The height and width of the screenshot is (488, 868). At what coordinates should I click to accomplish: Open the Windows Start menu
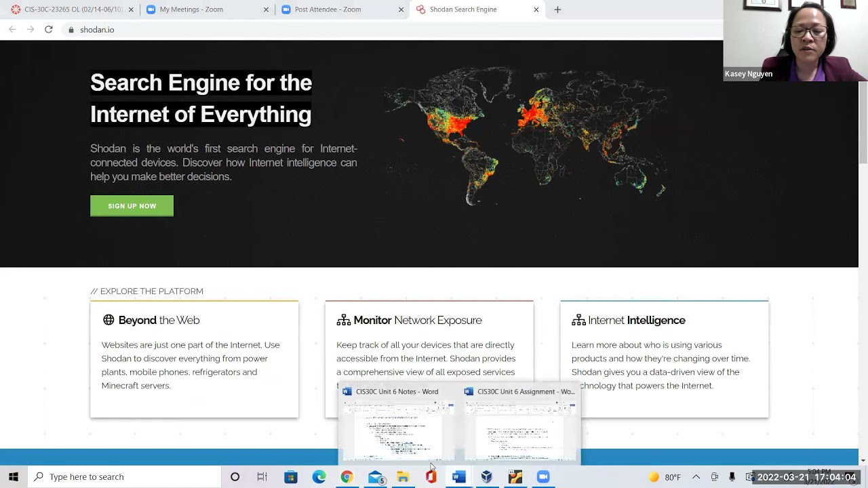(13, 476)
